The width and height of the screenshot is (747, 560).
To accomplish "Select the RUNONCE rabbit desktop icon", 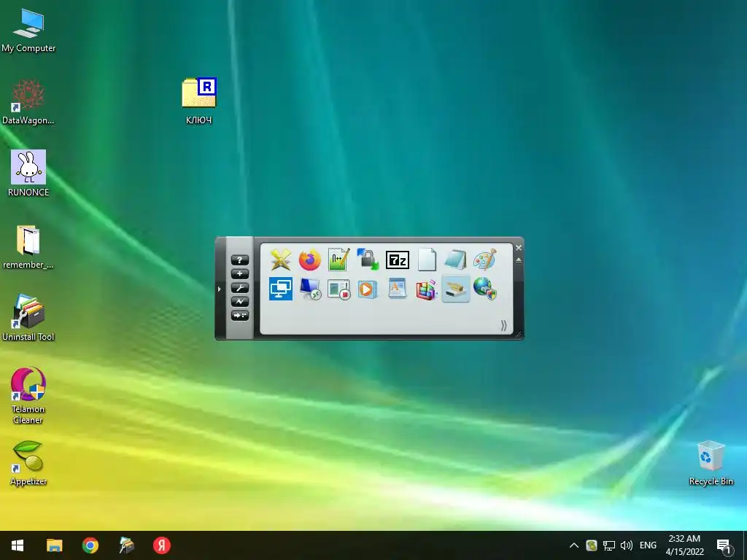I will pos(28,174).
